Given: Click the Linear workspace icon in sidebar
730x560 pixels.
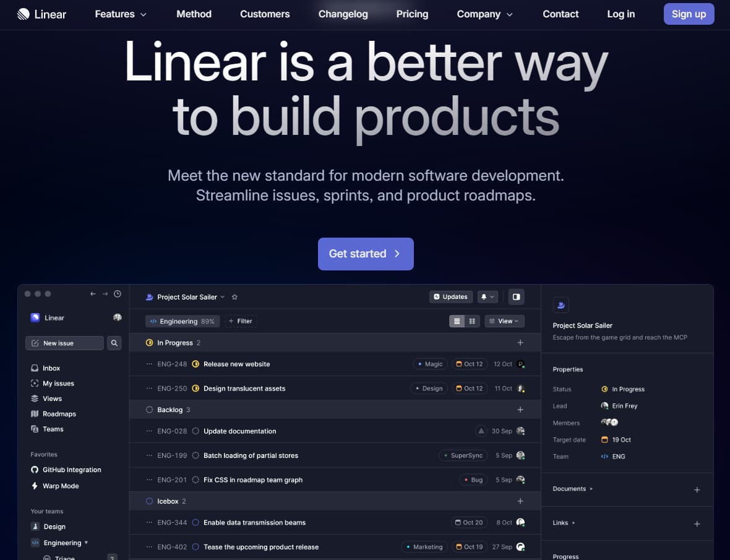Looking at the screenshot, I should click(x=35, y=317).
